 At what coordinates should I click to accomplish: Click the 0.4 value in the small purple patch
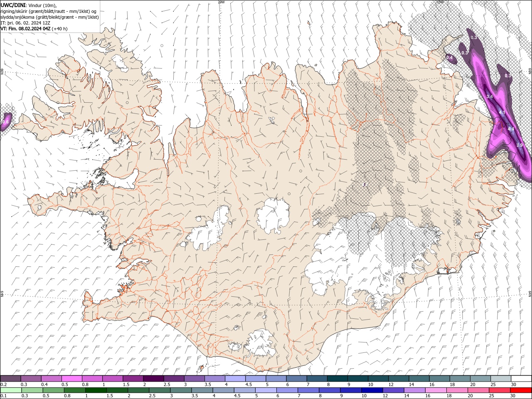coord(449,58)
